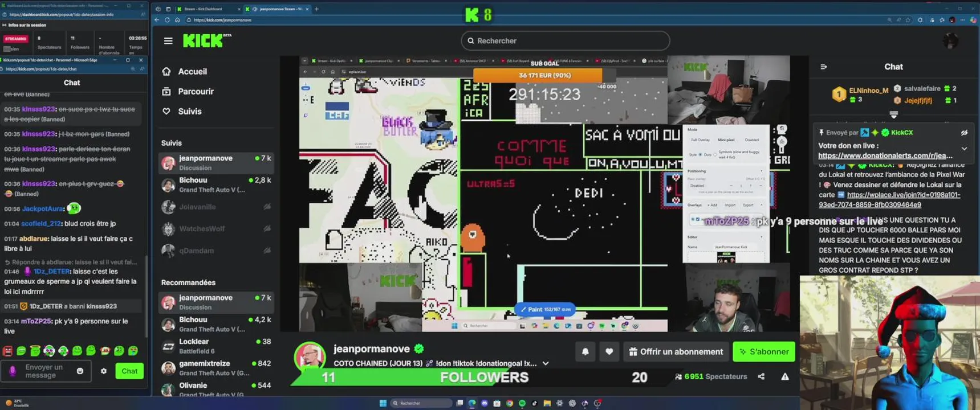Open the Kick hamburger sidebar menu
The image size is (980, 410).
[168, 41]
